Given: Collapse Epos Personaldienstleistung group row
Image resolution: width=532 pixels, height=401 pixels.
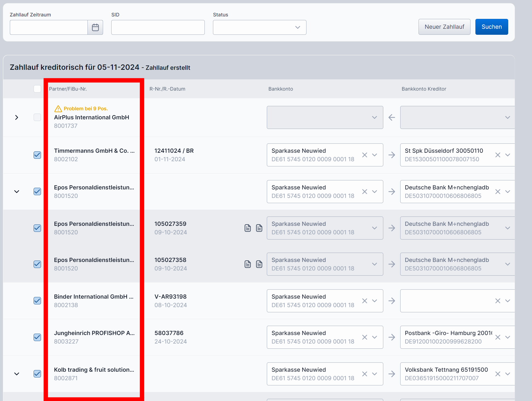Looking at the screenshot, I should click(17, 192).
